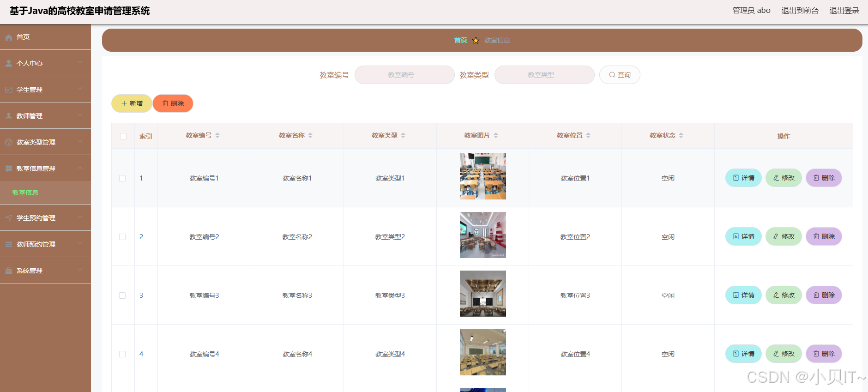Click the 教室编号 search input field
868x392 pixels.
pyautogui.click(x=404, y=75)
